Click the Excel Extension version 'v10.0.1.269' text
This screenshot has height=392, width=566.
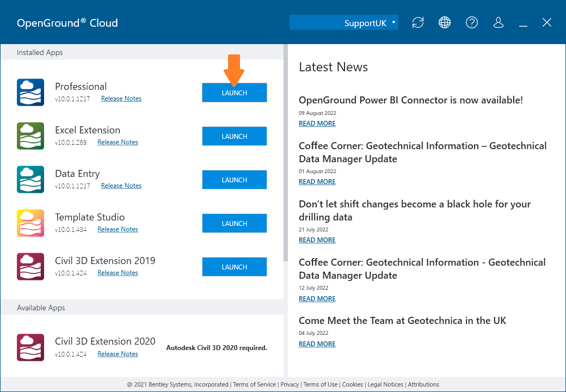(71, 142)
